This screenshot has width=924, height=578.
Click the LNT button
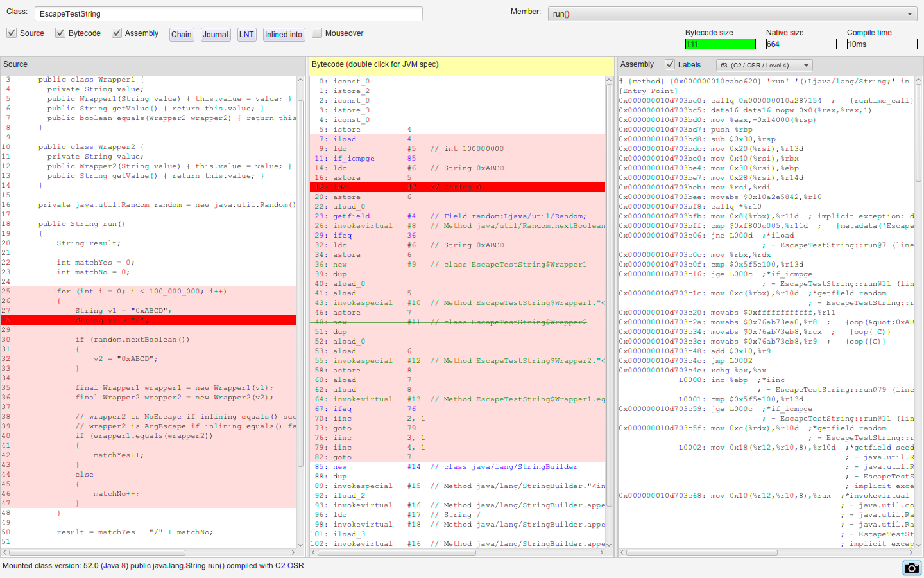click(246, 35)
